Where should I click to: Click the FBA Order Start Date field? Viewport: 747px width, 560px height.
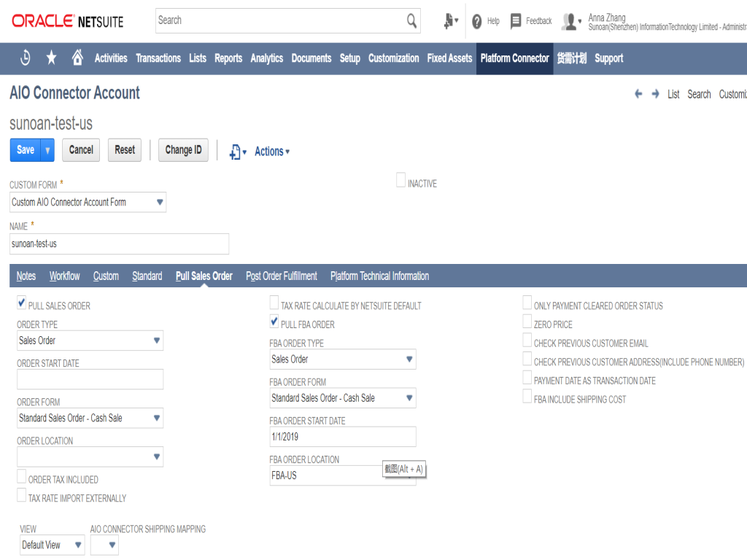pos(343,437)
